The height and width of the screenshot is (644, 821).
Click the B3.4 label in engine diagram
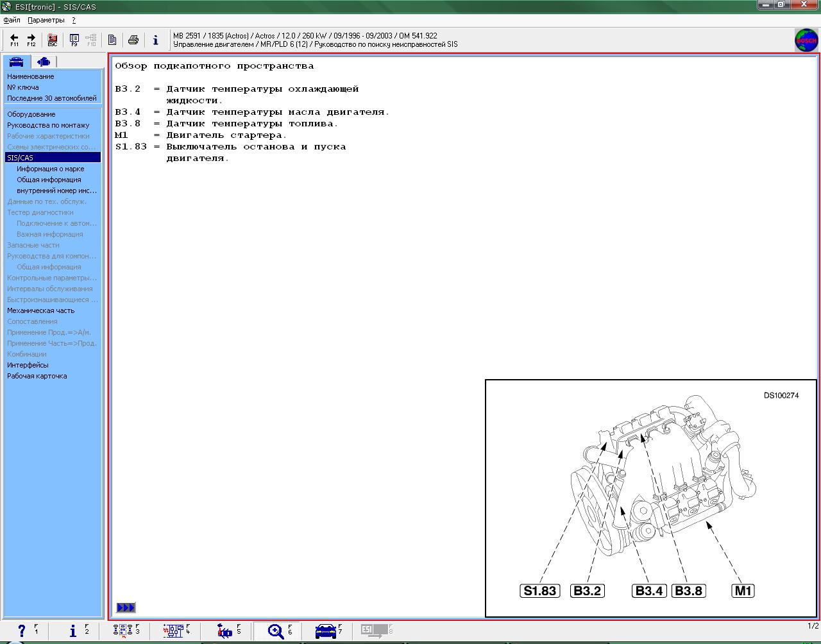649,591
